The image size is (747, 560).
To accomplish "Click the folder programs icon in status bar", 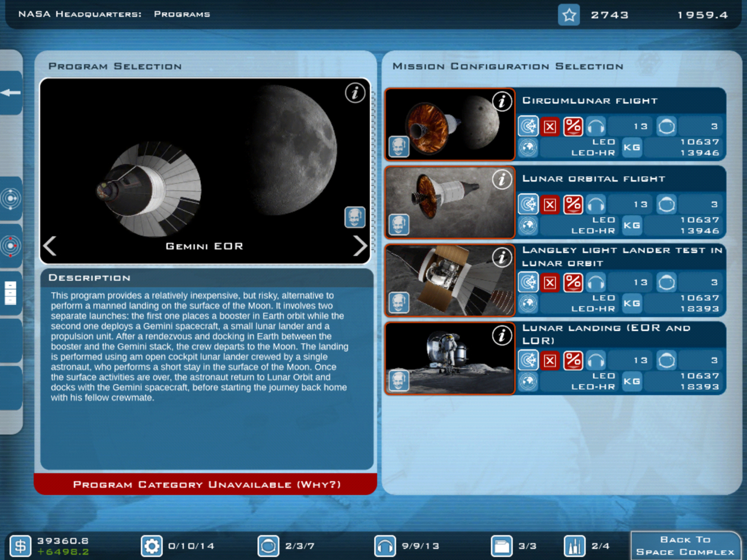I will tap(501, 547).
